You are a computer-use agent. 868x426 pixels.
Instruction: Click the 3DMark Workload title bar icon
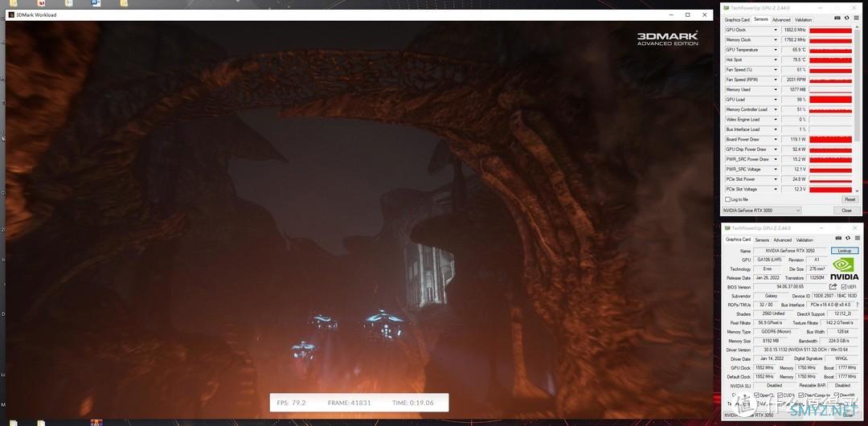coord(11,15)
